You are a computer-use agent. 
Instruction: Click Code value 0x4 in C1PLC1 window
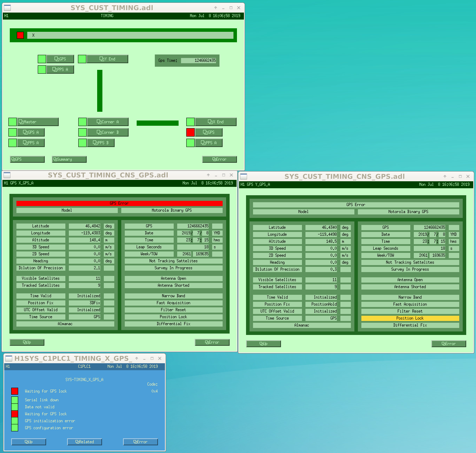point(154,391)
